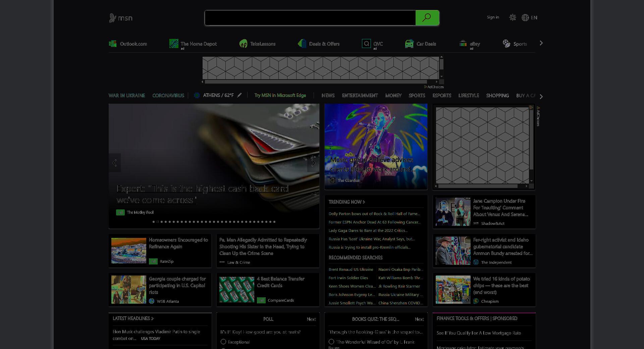This screenshot has width=644, height=349.
Task: Open the Coronavirus tab
Action: coord(168,95)
